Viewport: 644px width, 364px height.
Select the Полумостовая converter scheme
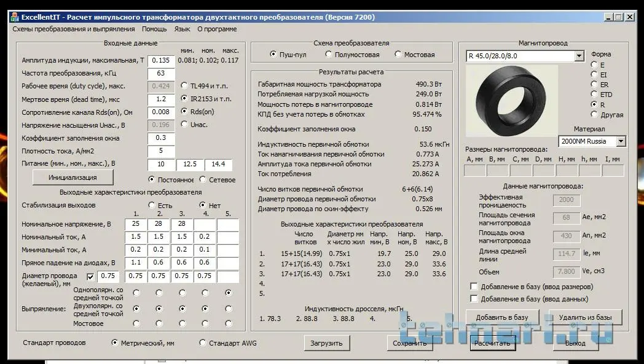click(x=329, y=54)
